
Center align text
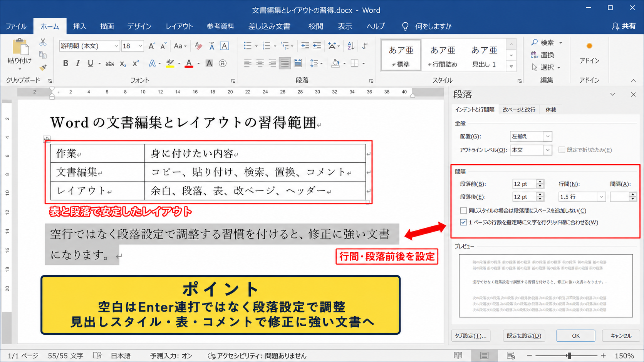[x=260, y=63]
